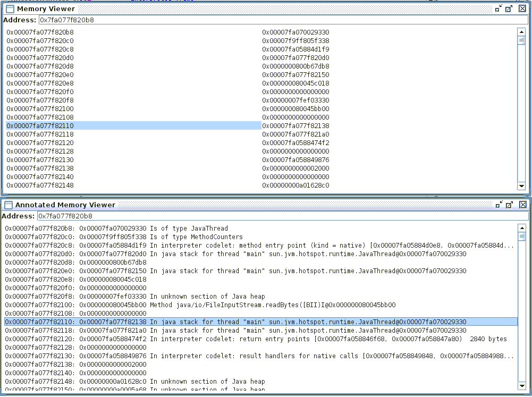The image size is (532, 397).
Task: Click Annotated Memory Viewer scrollbar up arrow
Action: click(x=521, y=228)
